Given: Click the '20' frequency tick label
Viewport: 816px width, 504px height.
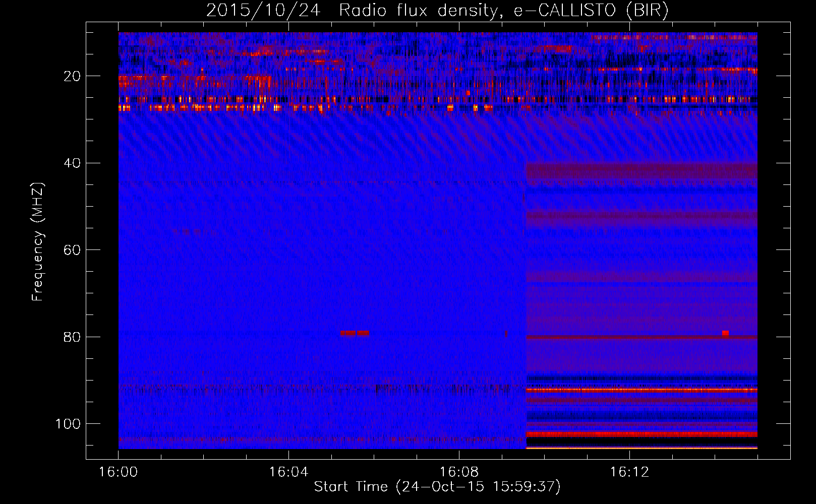Looking at the screenshot, I should [x=73, y=76].
